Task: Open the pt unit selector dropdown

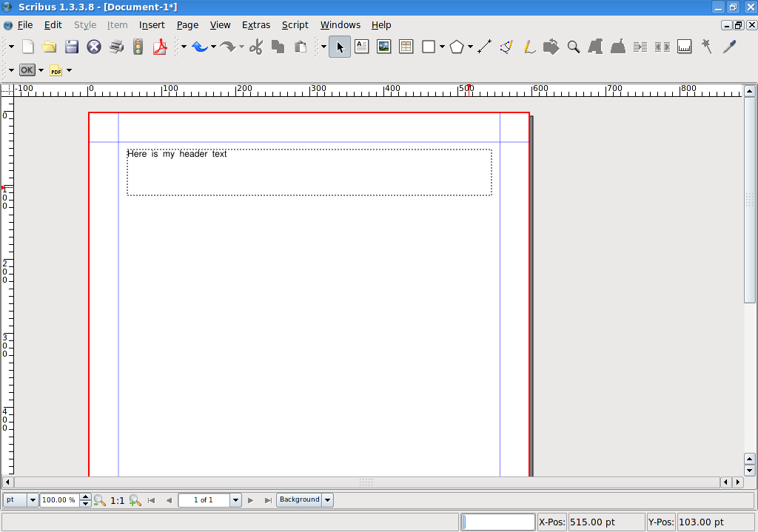Action: click(x=32, y=500)
